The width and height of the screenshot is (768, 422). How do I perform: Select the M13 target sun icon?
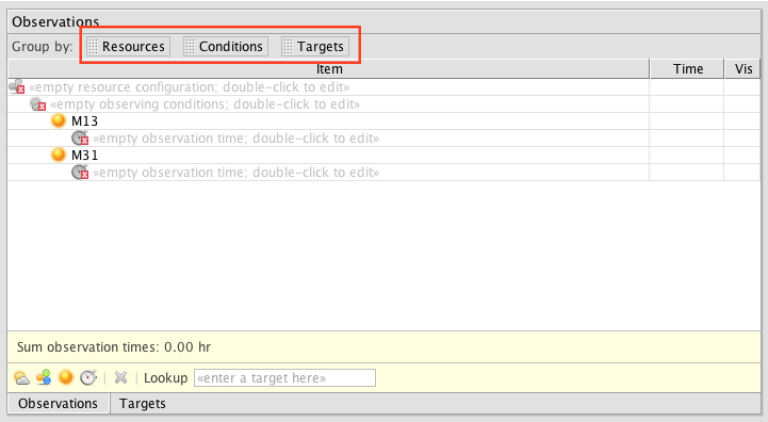coord(58,121)
